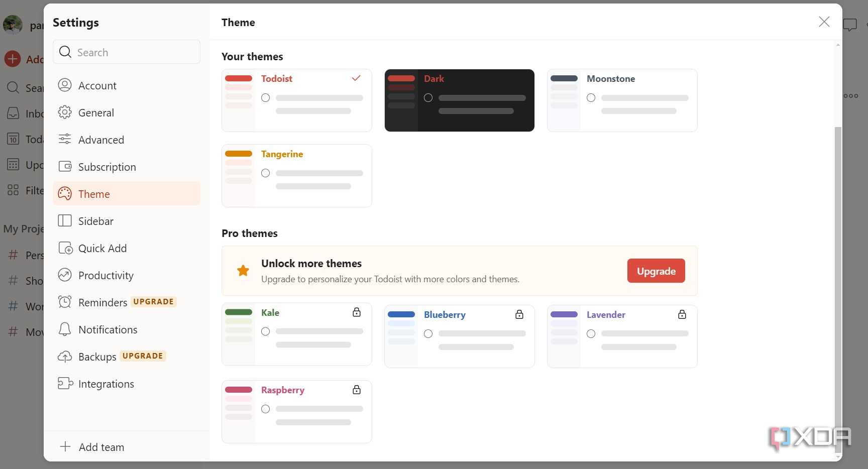Click the "Your themes" heading
This screenshot has height=469, width=868.
(252, 56)
